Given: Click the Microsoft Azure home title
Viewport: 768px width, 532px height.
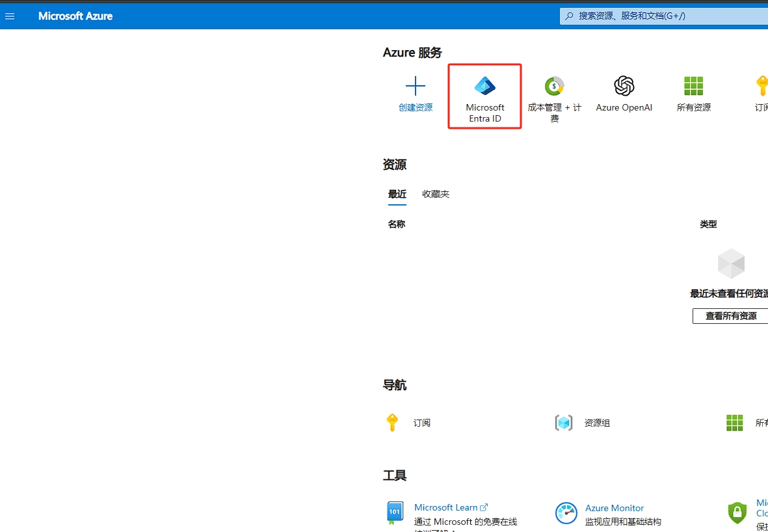Looking at the screenshot, I should 75,16.
